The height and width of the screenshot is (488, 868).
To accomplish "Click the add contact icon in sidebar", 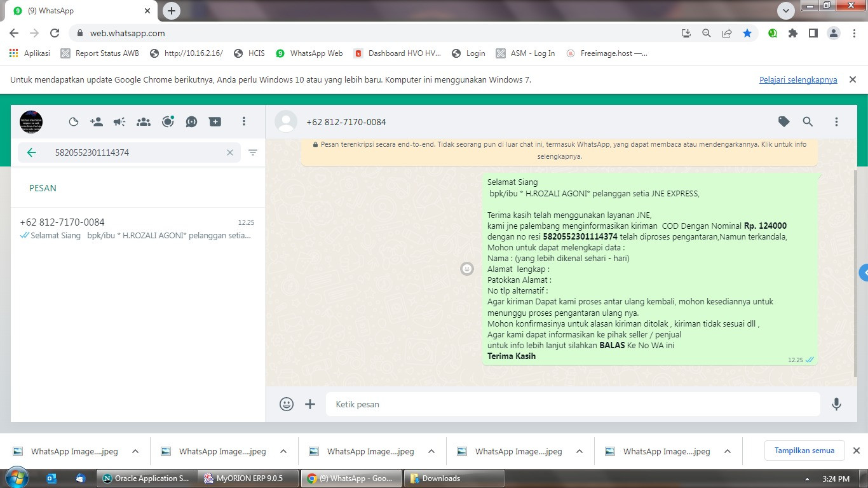I will [x=97, y=122].
